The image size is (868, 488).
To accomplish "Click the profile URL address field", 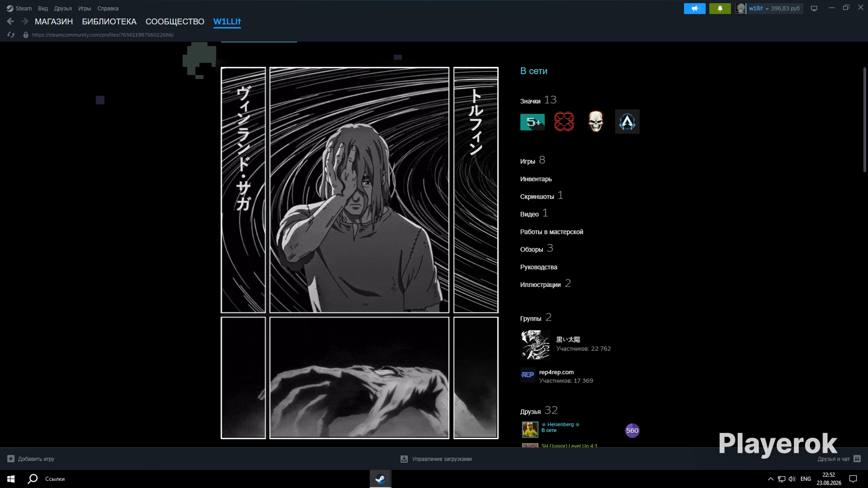I will (103, 35).
